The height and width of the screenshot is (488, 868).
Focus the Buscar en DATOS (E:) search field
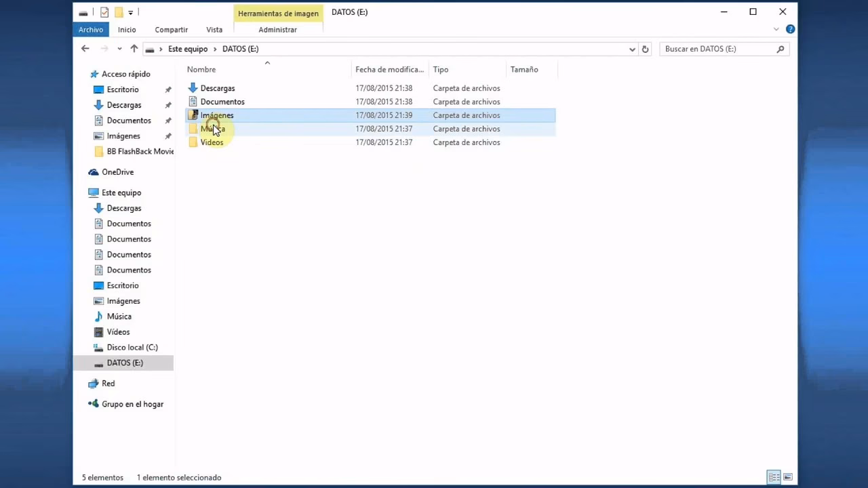coord(717,49)
